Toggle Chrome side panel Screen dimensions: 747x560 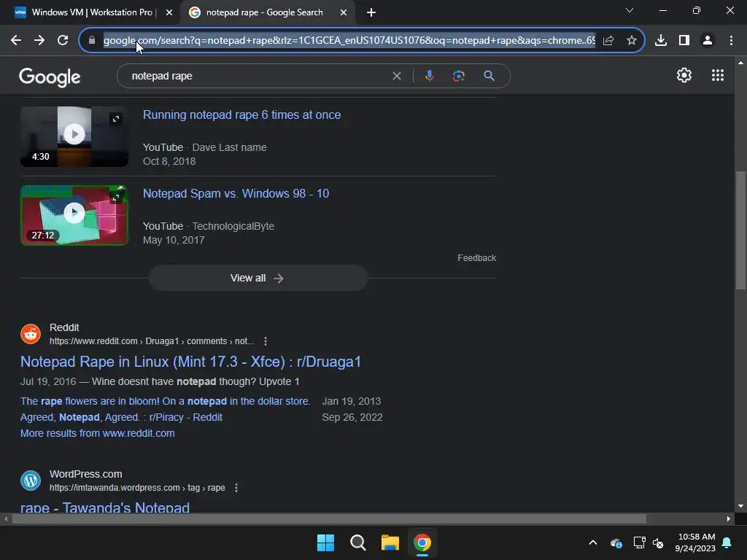tap(684, 41)
